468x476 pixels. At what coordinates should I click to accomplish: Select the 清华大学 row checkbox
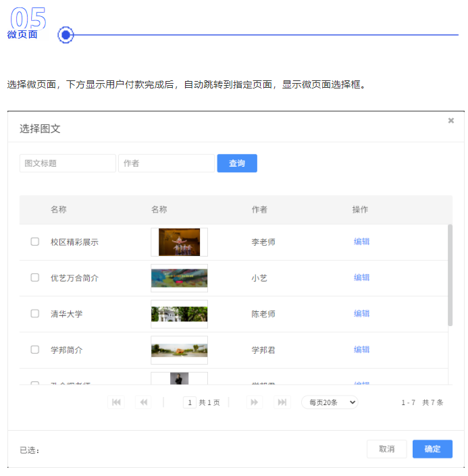click(35, 314)
